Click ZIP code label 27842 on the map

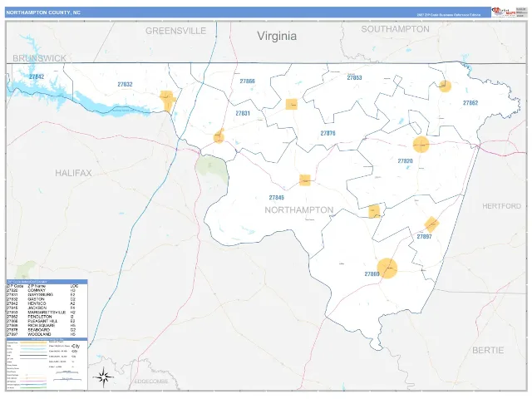[x=37, y=76]
